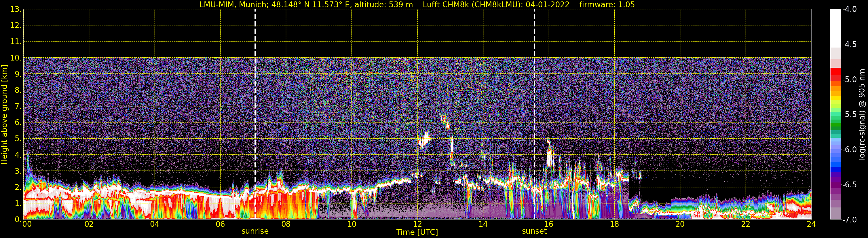Image resolution: width=868 pixels, height=238 pixels.
Task: Click height axis tick label '7.'
Action: click(18, 106)
